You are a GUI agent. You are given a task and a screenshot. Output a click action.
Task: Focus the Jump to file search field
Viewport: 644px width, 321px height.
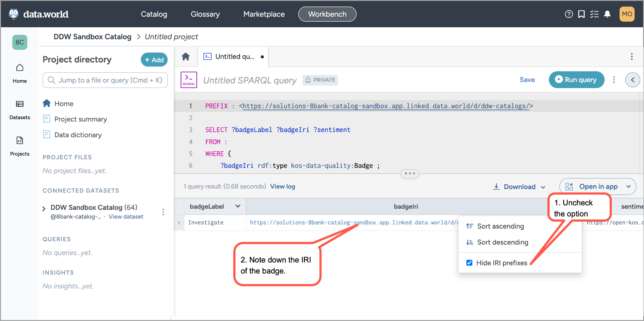[x=105, y=80]
